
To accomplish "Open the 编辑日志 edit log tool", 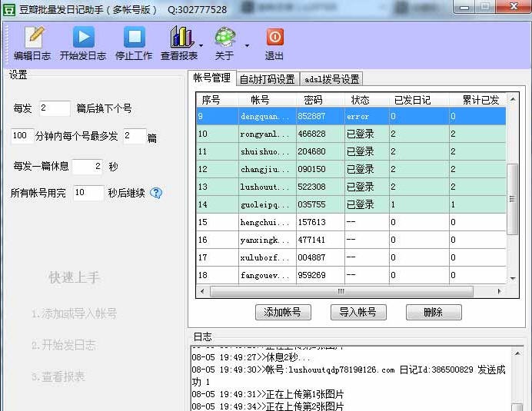I will (x=32, y=43).
